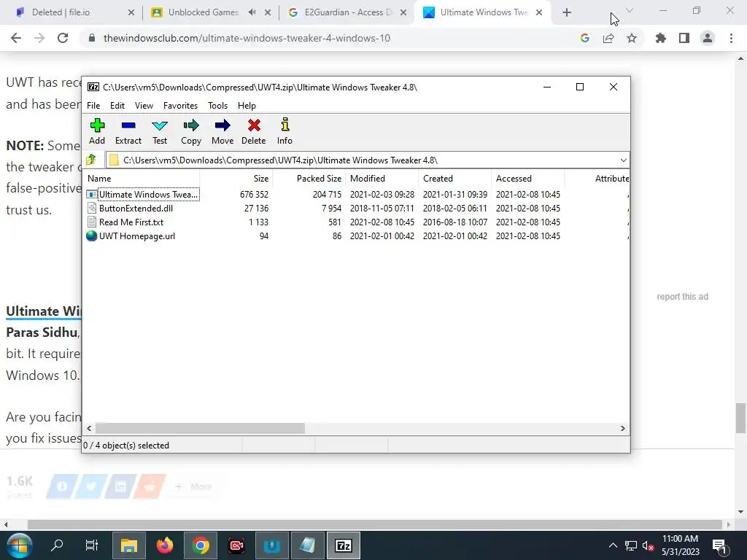747x560 pixels.
Task: Sort by the Packed Size column header
Action: click(309, 179)
